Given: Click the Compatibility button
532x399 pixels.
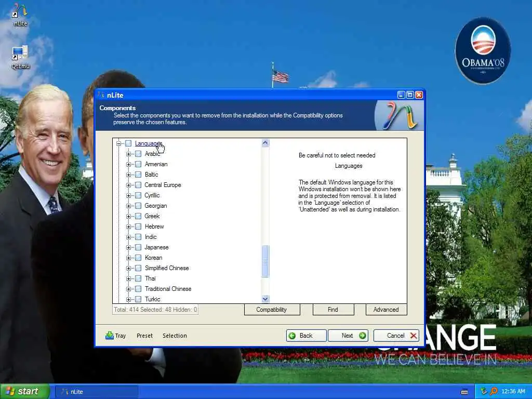Looking at the screenshot, I should pyautogui.click(x=272, y=310).
